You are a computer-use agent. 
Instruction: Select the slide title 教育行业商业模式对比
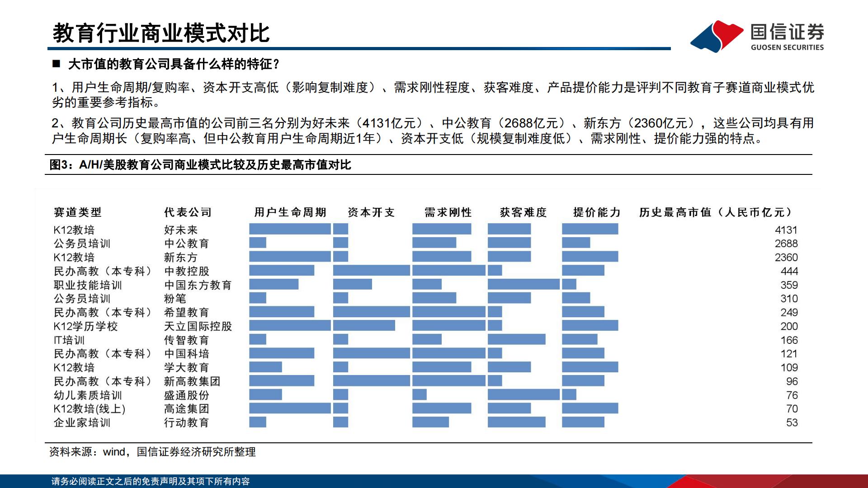tap(161, 33)
